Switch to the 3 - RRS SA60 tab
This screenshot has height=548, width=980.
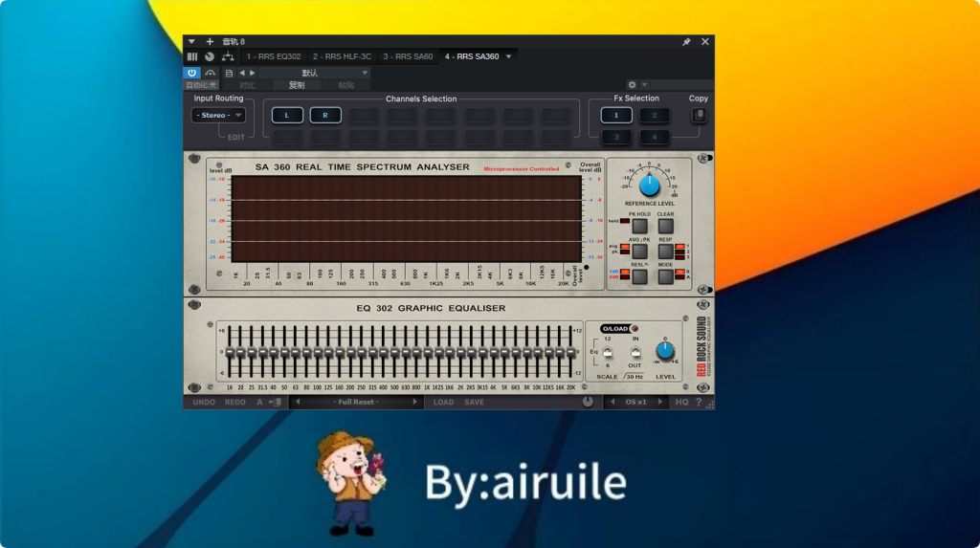(408, 56)
